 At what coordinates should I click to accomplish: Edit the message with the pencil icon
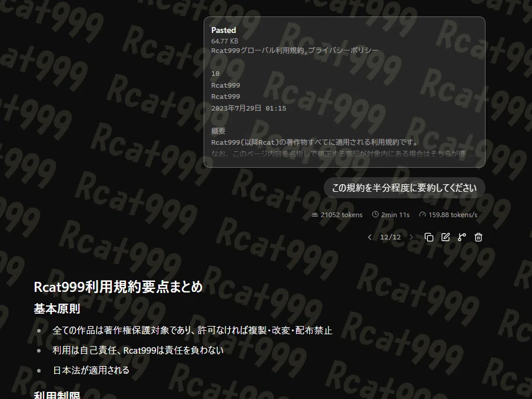click(x=445, y=237)
